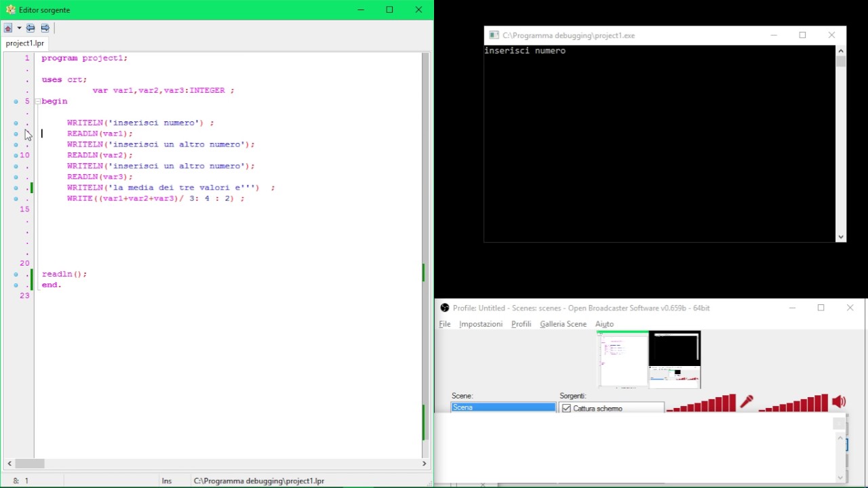Select 'Scena' in OBS scenes list
Screen dimensions: 868x488
point(503,407)
